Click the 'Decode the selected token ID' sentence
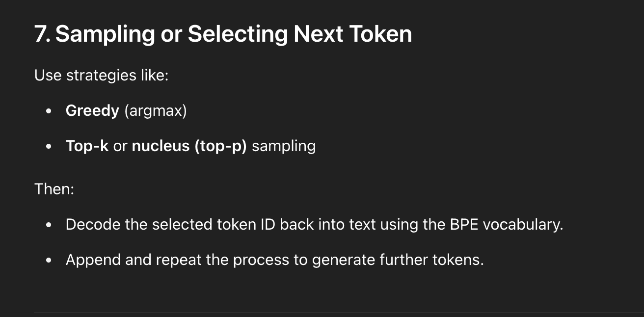The image size is (644, 317). point(314,224)
